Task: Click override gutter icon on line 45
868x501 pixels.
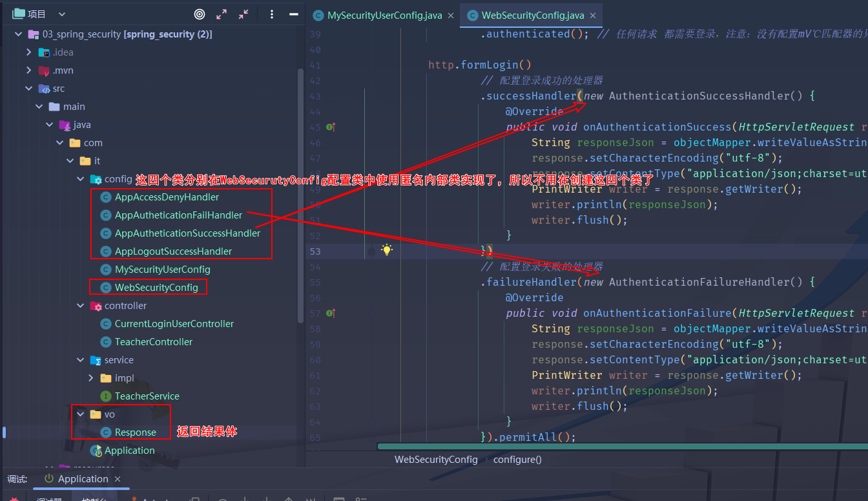Action: click(331, 127)
